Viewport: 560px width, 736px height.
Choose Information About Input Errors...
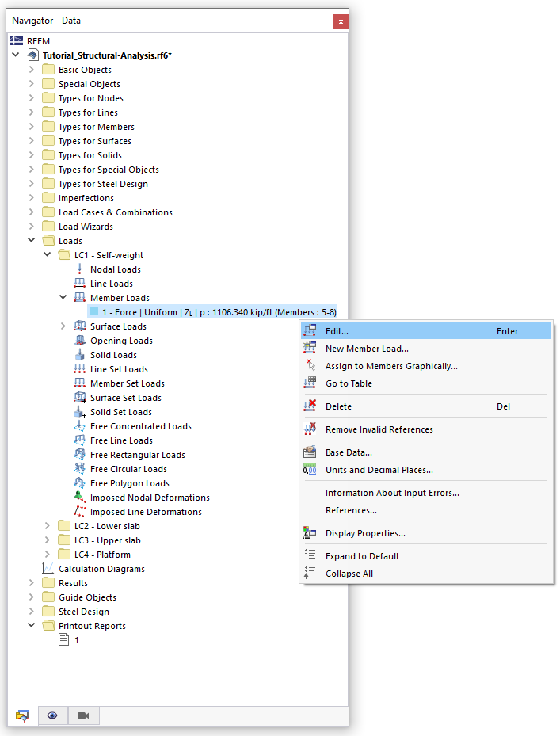click(426, 493)
